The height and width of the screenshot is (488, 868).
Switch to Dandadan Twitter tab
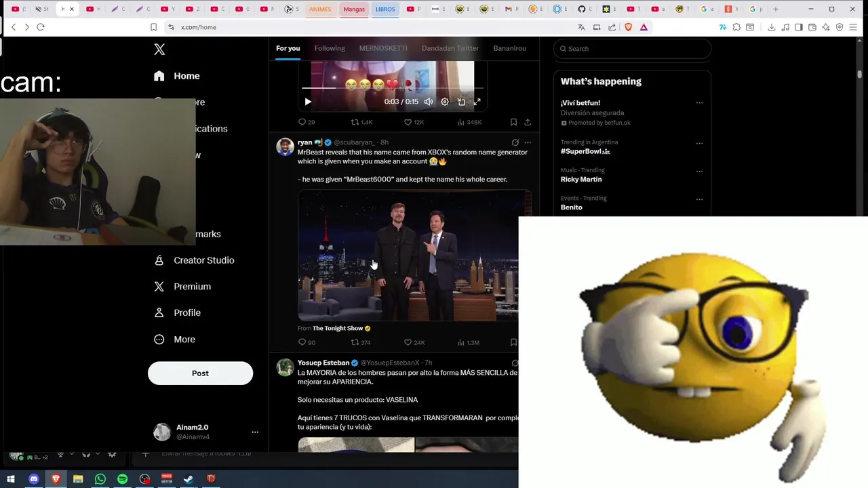pyautogui.click(x=450, y=48)
